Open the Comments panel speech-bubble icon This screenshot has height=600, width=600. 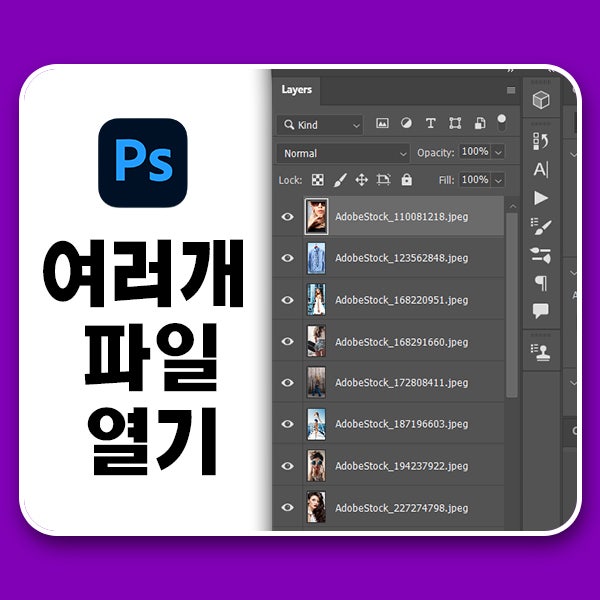pos(541,311)
